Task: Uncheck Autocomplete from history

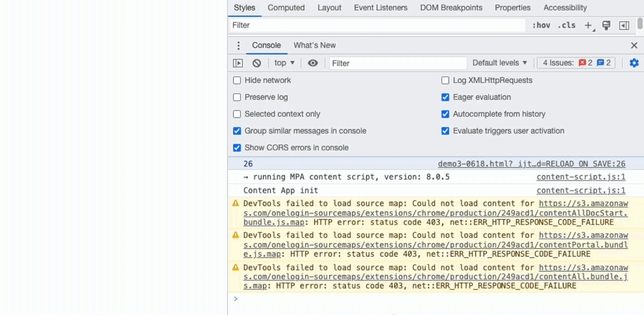Action: tap(445, 114)
